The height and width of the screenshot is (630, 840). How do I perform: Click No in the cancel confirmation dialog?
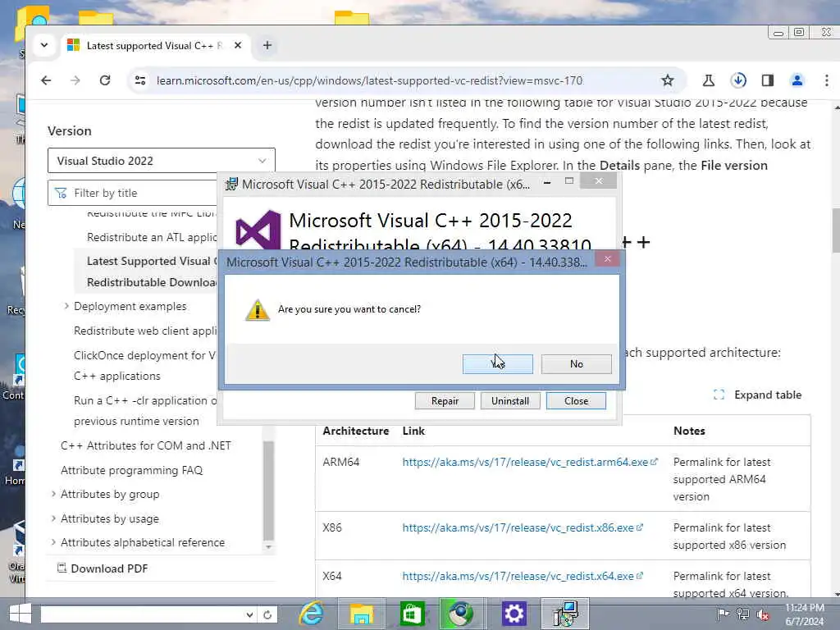click(x=576, y=363)
